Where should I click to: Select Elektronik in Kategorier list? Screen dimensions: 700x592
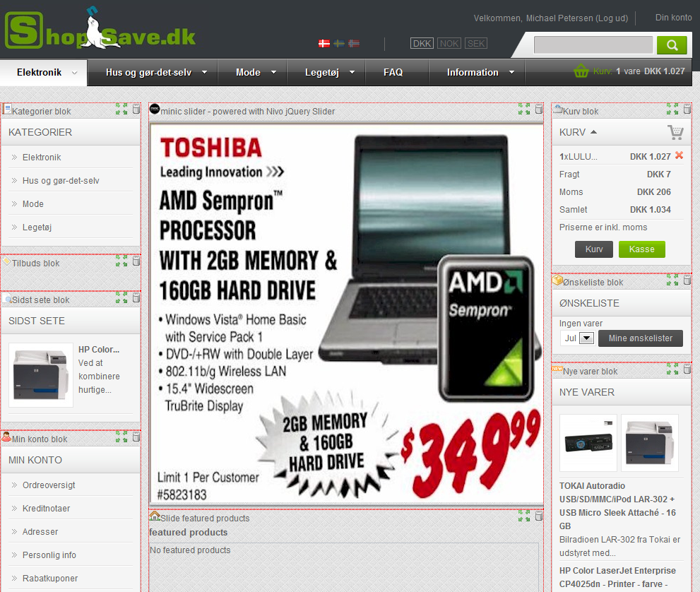click(42, 157)
